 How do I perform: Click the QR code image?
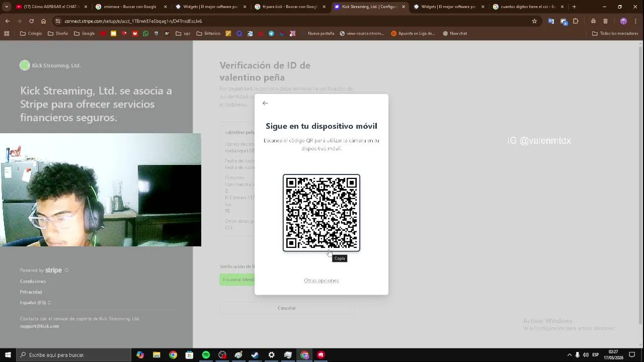[x=321, y=213]
